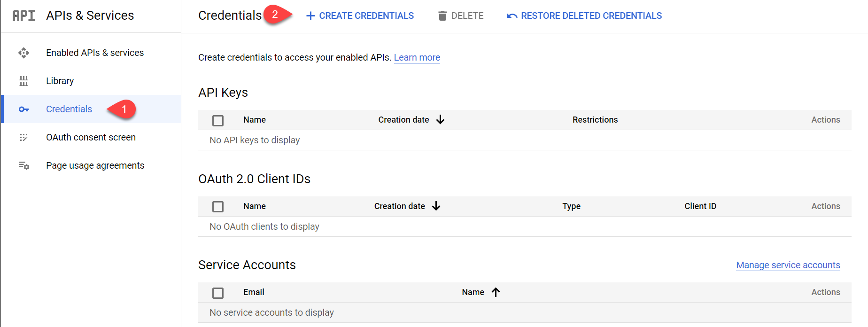This screenshot has width=868, height=327.
Task: Click Service Accounts Email column header
Action: click(254, 292)
